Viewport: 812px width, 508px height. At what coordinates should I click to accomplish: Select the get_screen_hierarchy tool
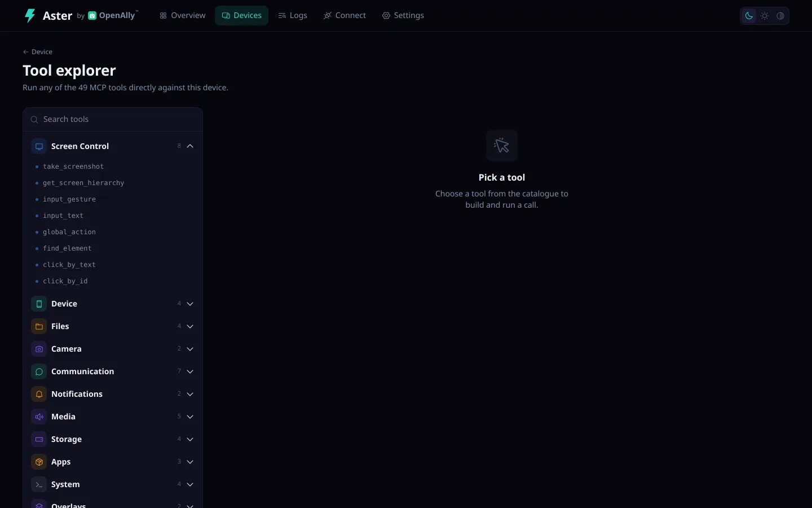113,183
